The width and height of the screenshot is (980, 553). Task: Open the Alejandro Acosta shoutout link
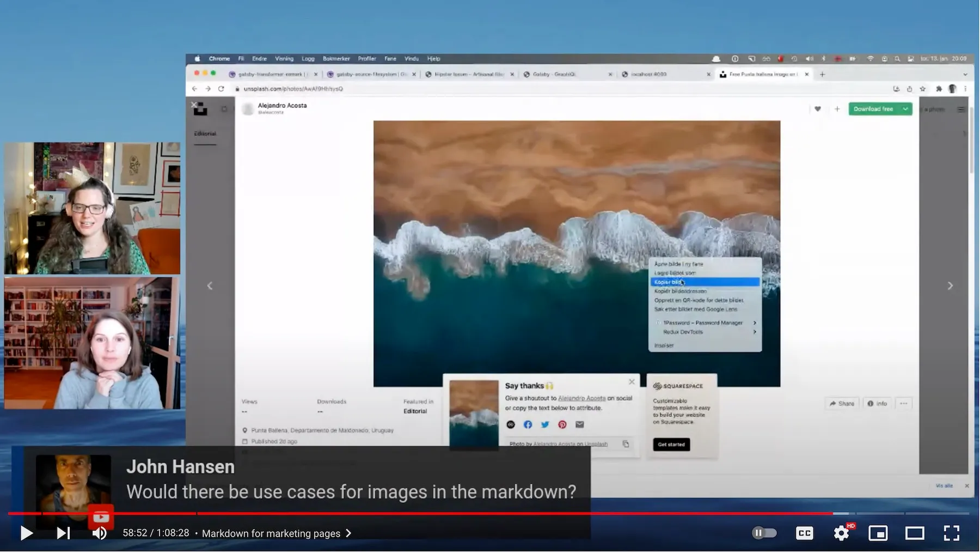581,398
